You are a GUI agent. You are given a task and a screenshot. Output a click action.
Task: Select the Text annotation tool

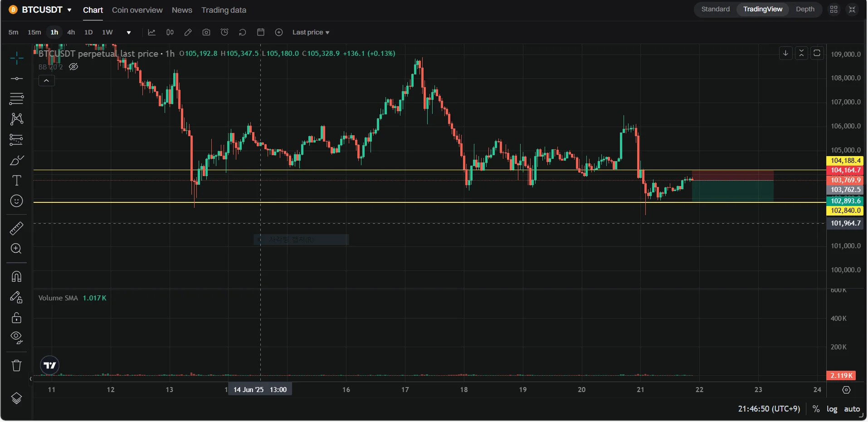pyautogui.click(x=17, y=181)
